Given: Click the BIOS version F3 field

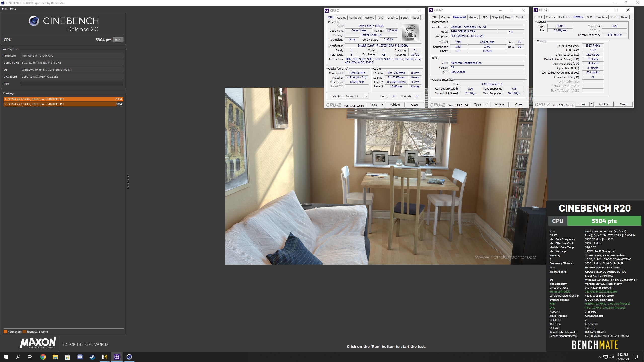Looking at the screenshot, I should coord(487,67).
